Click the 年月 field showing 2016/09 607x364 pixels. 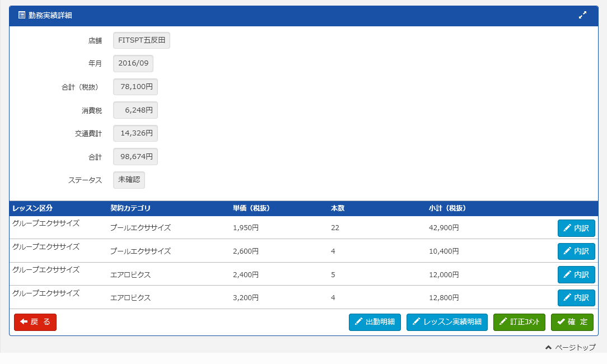point(133,64)
